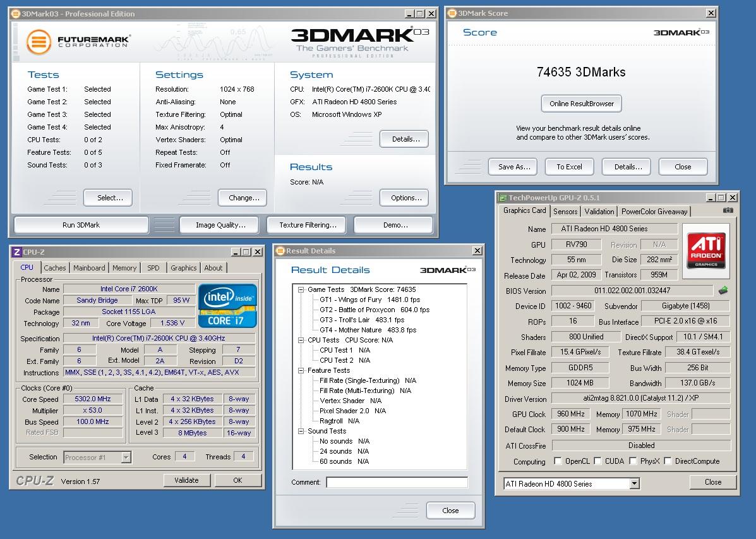
Task: Click the 74635 3DMarks score text
Action: pos(581,73)
